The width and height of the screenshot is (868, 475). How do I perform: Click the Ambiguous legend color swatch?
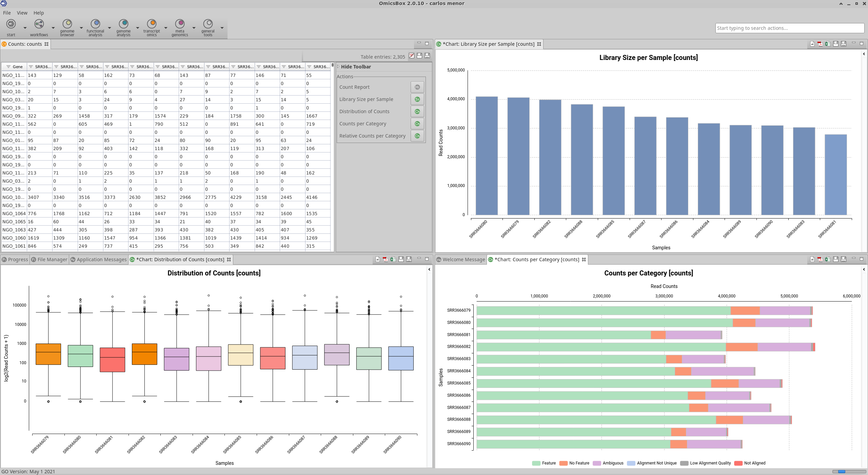pos(597,463)
